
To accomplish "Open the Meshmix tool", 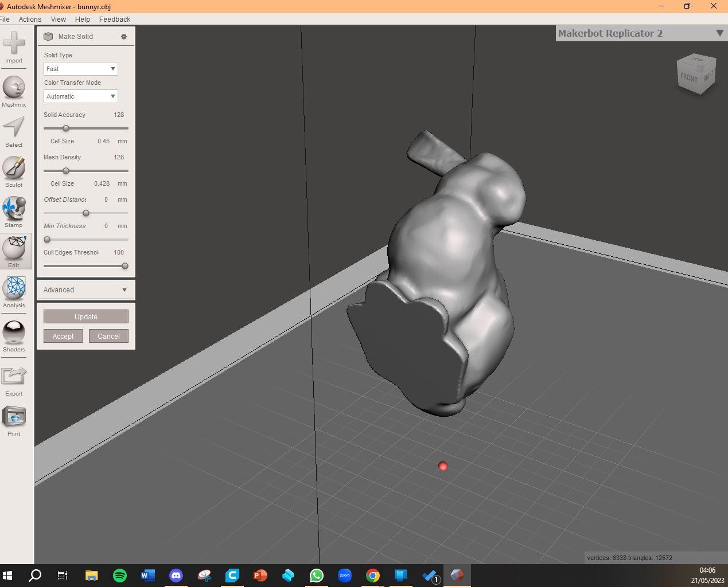I will (14, 92).
